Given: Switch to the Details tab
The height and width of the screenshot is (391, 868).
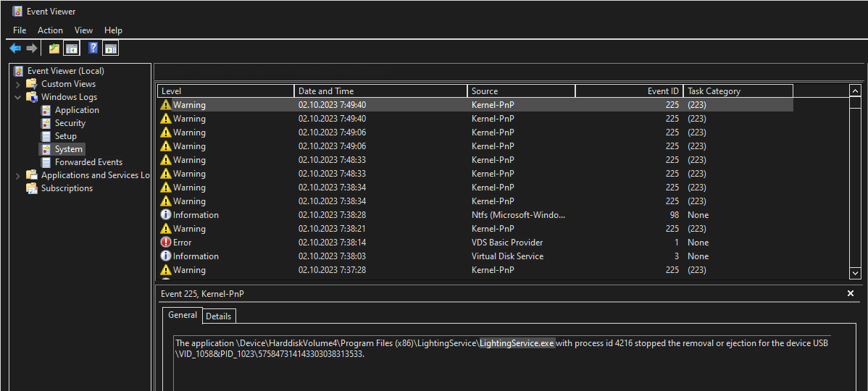Looking at the screenshot, I should click(218, 316).
